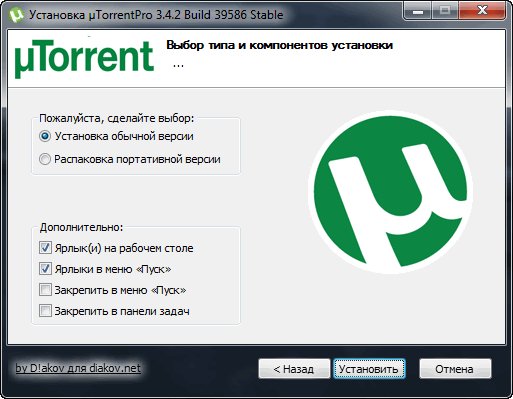Toggle 'Ярлыки в меню «Пуск»' checkbox
The height and width of the screenshot is (399, 513).
coord(45,269)
